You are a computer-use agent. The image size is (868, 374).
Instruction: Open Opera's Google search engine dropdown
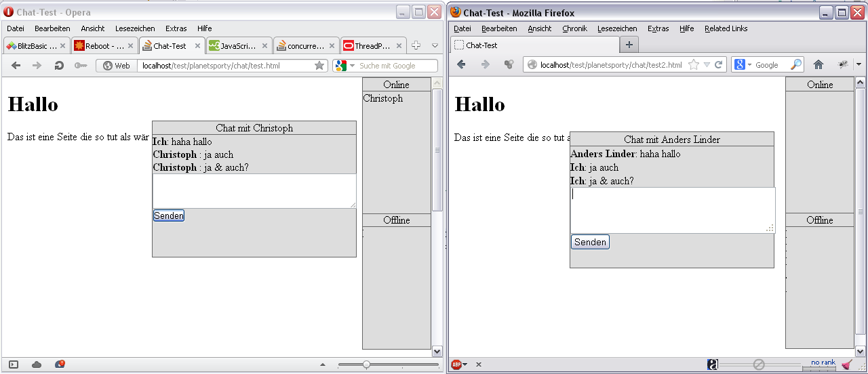(344, 66)
